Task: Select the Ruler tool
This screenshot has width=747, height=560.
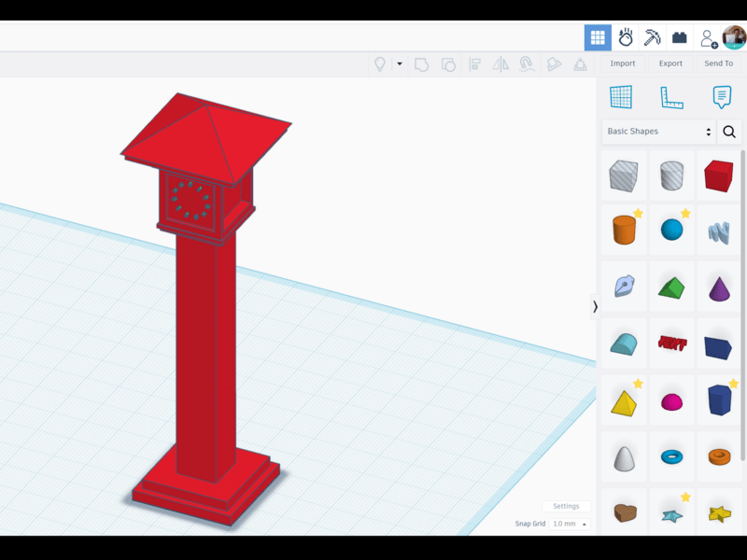Action: [x=671, y=98]
